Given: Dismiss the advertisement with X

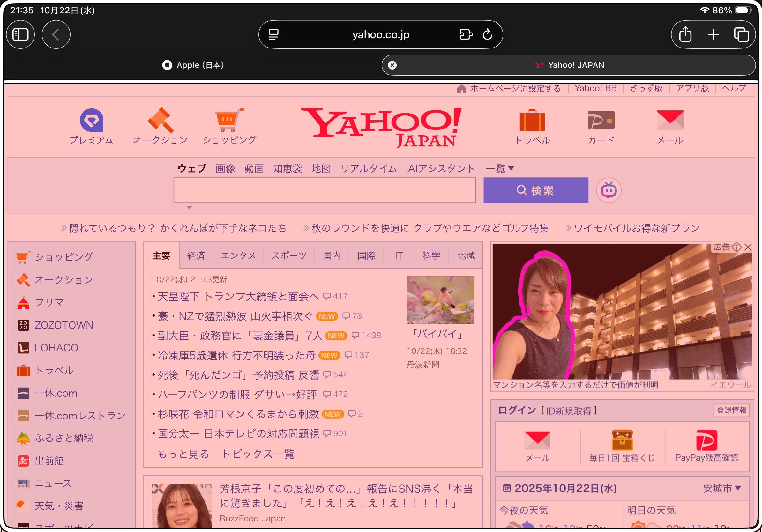Looking at the screenshot, I should click(x=748, y=247).
